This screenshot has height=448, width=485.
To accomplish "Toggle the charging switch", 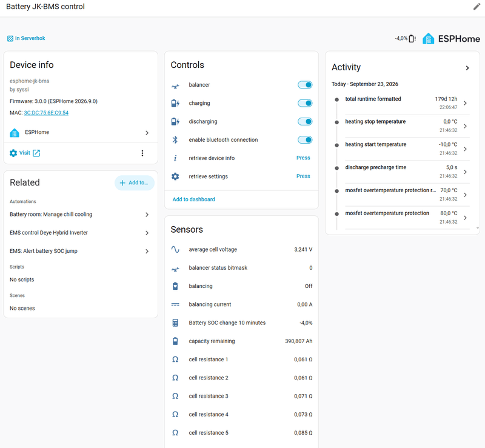I will (x=305, y=103).
